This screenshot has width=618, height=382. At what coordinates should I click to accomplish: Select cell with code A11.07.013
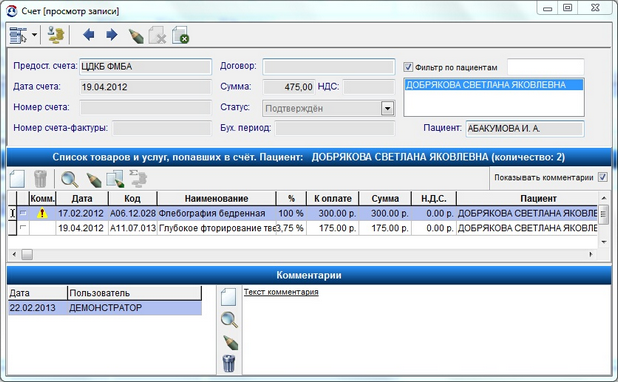pos(132,228)
